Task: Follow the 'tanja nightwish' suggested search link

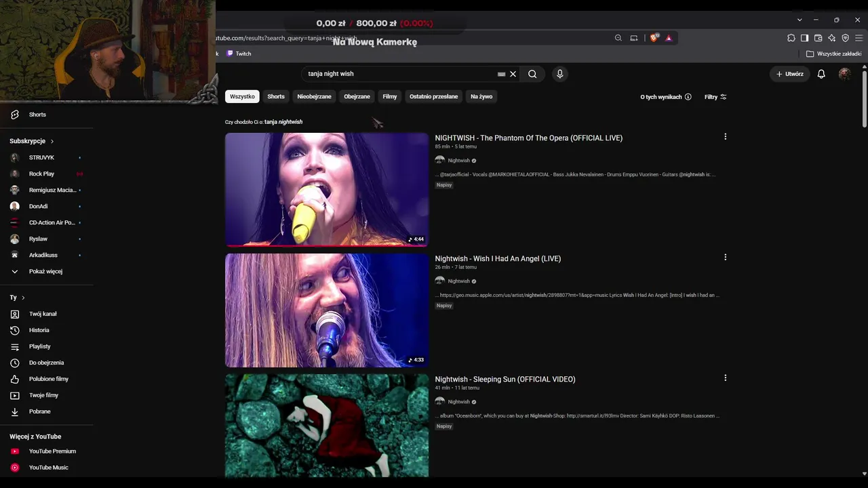Action: click(283, 122)
